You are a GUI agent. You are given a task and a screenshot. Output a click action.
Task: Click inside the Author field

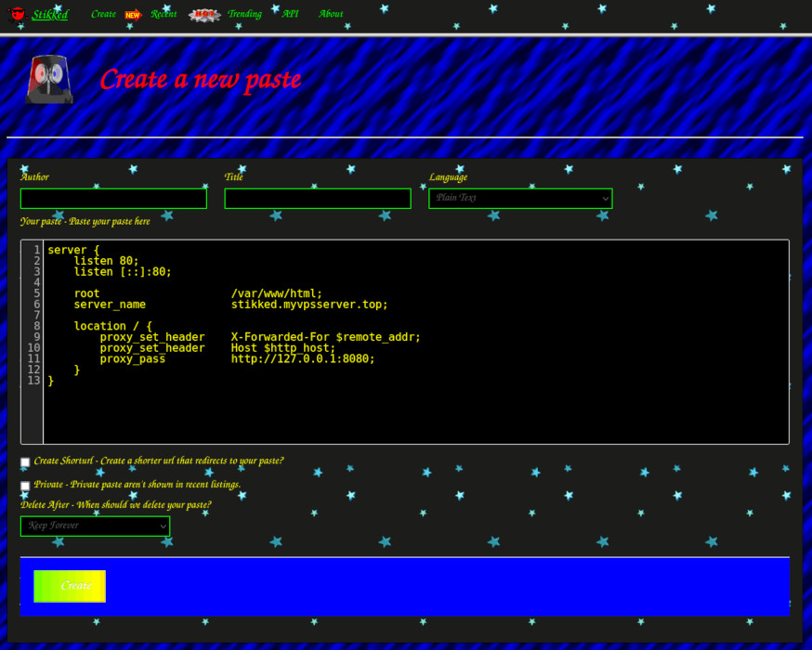pyautogui.click(x=113, y=198)
